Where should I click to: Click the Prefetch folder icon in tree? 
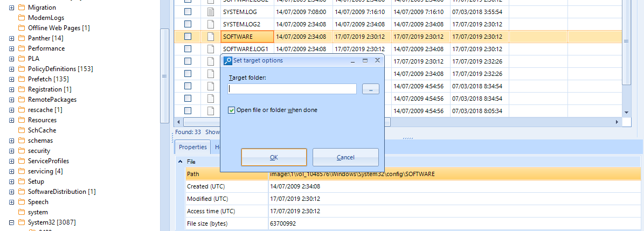tap(22, 79)
